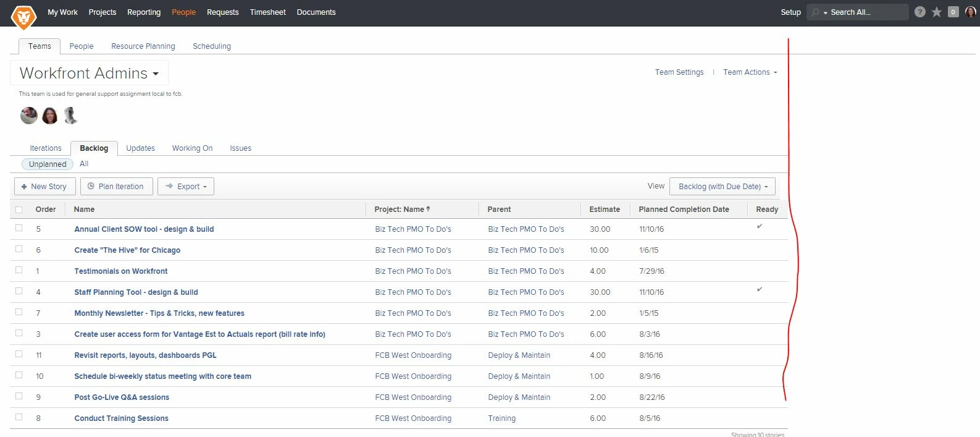Open the help question mark icon
Image resolution: width=980 pixels, height=437 pixels.
click(920, 12)
